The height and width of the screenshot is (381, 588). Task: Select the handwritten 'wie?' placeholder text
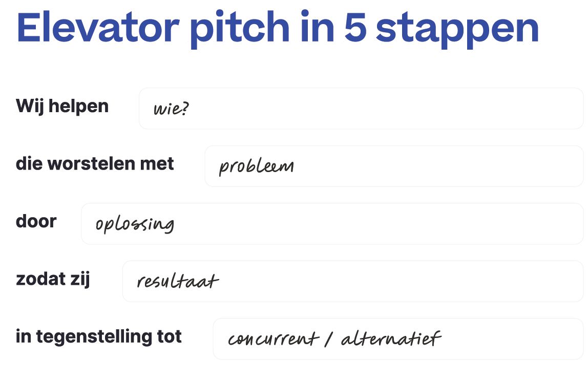coord(171,109)
